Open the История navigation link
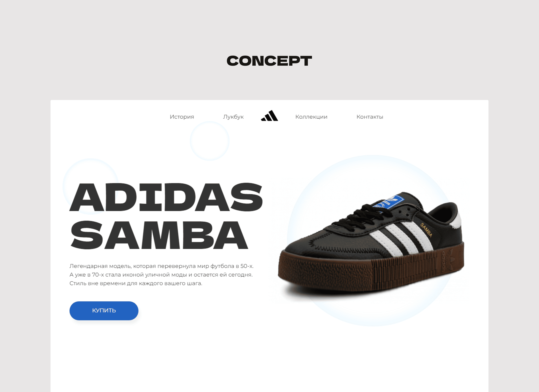 (182, 117)
